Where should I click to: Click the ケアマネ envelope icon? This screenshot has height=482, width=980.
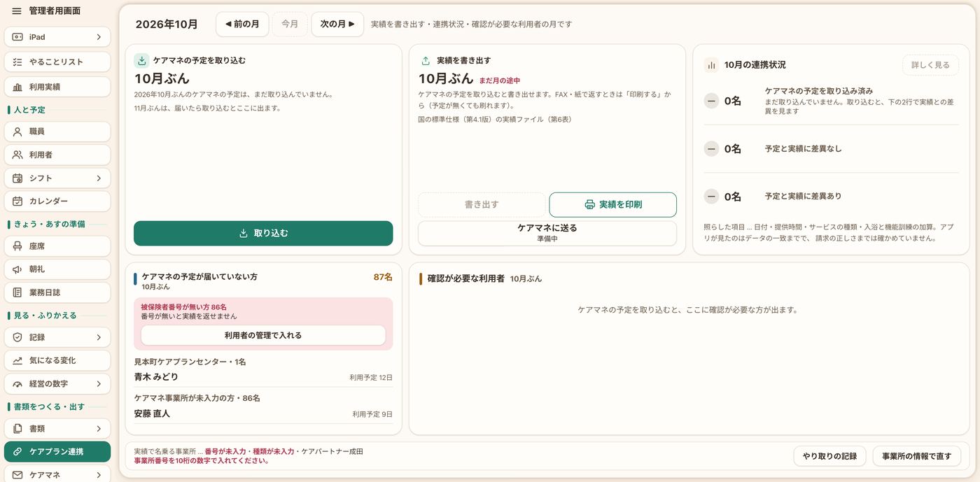[x=17, y=475]
